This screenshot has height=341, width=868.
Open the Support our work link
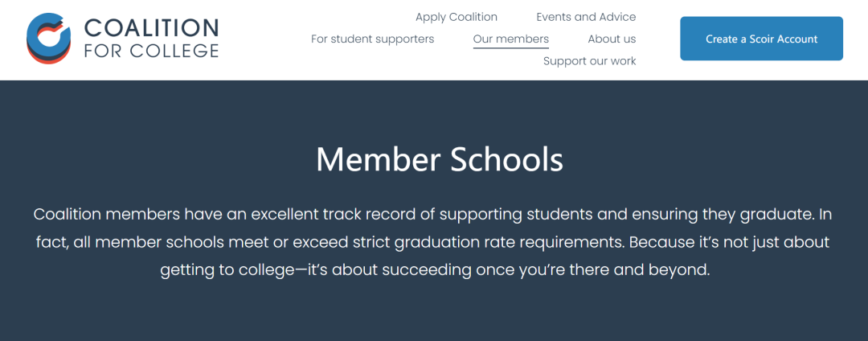(590, 61)
